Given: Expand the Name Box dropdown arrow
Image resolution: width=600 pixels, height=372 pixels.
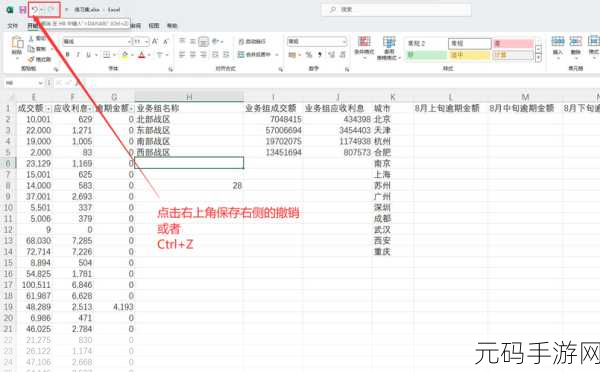Looking at the screenshot, I should point(41,83).
